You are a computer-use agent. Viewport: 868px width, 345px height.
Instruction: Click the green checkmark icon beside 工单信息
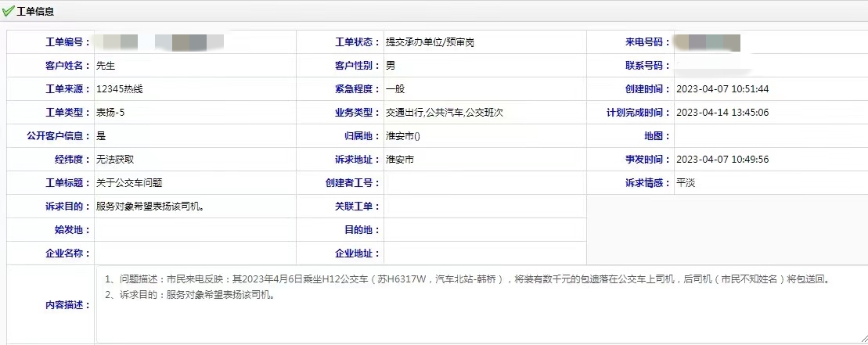pos(9,11)
